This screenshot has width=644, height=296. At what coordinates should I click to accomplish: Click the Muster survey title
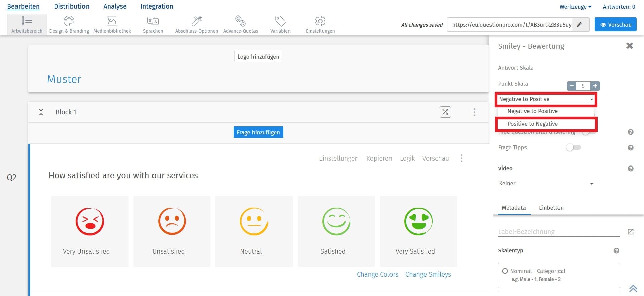pyautogui.click(x=64, y=79)
